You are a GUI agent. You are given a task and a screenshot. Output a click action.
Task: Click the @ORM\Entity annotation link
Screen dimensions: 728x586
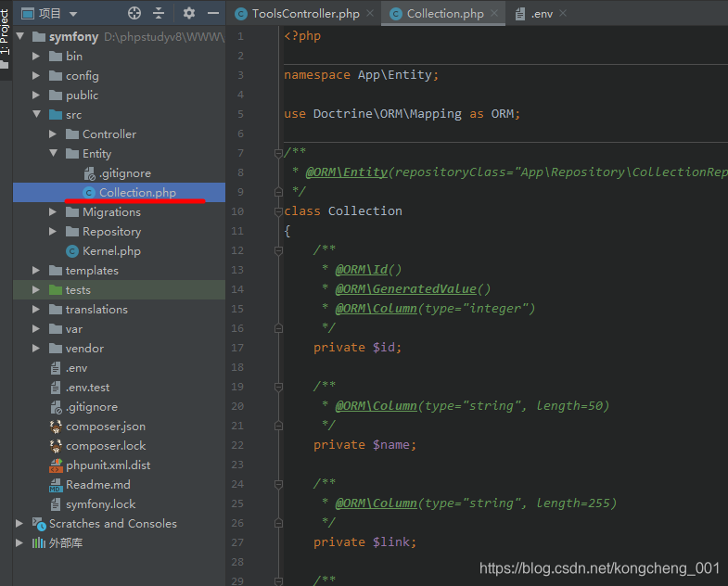[x=346, y=172]
